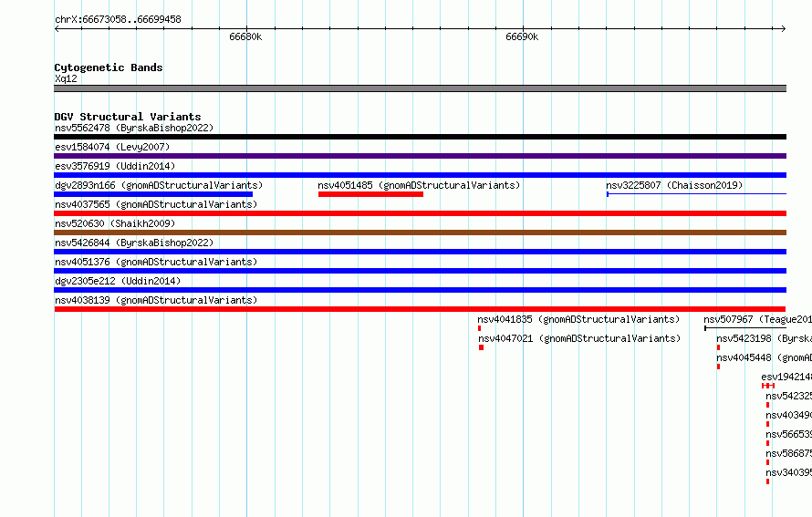Viewport: 812px width, 517px height.
Task: Open the nsv4051376 (gnomADStructuralVariants) label
Action: tap(156, 262)
